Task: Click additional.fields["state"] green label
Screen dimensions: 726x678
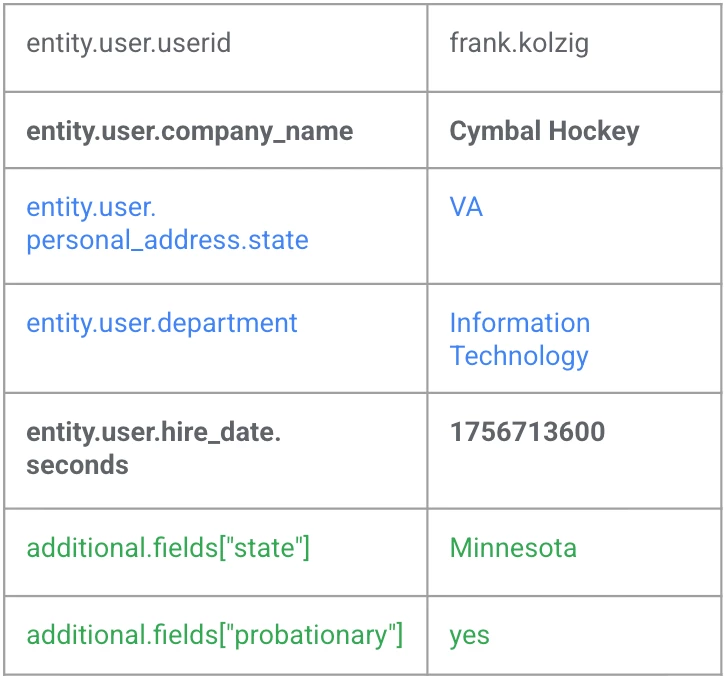Action: 168,548
